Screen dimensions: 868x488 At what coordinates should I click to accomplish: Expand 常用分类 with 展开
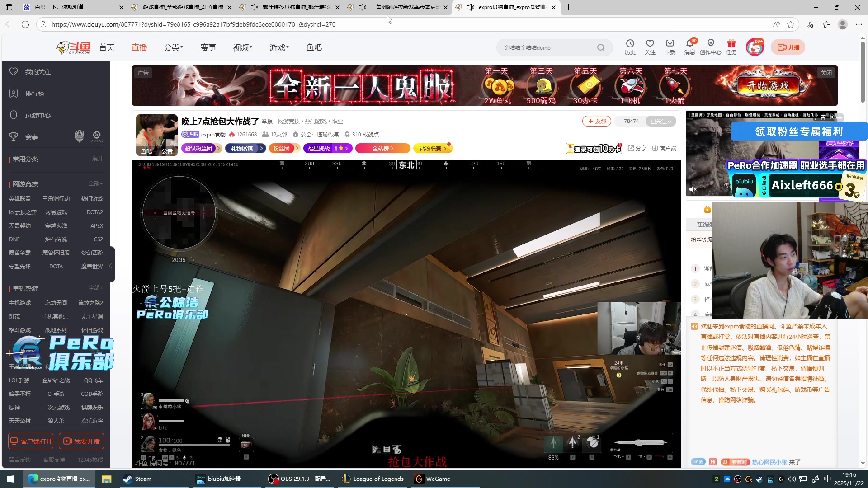pos(98,159)
